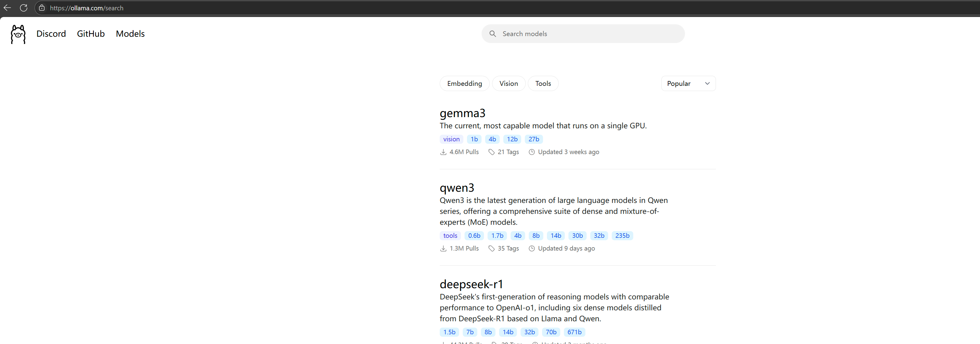
Task: Click gemma3 updated clock icon
Action: pos(531,152)
